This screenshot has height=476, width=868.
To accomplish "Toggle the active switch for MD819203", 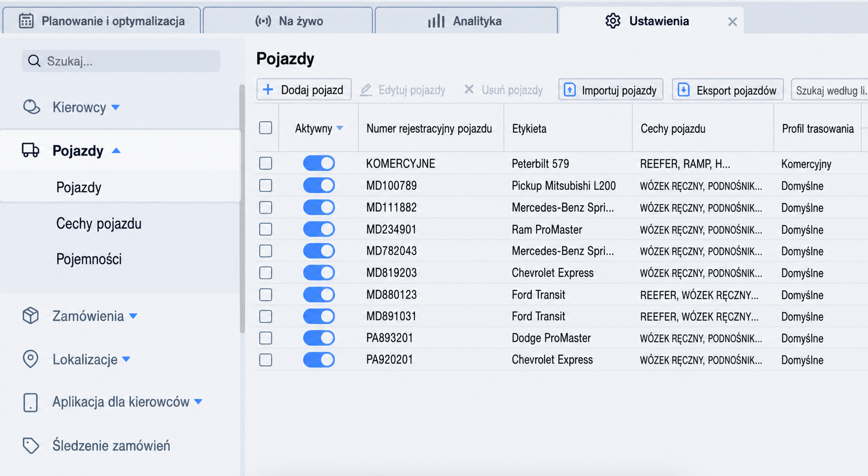I will (319, 273).
